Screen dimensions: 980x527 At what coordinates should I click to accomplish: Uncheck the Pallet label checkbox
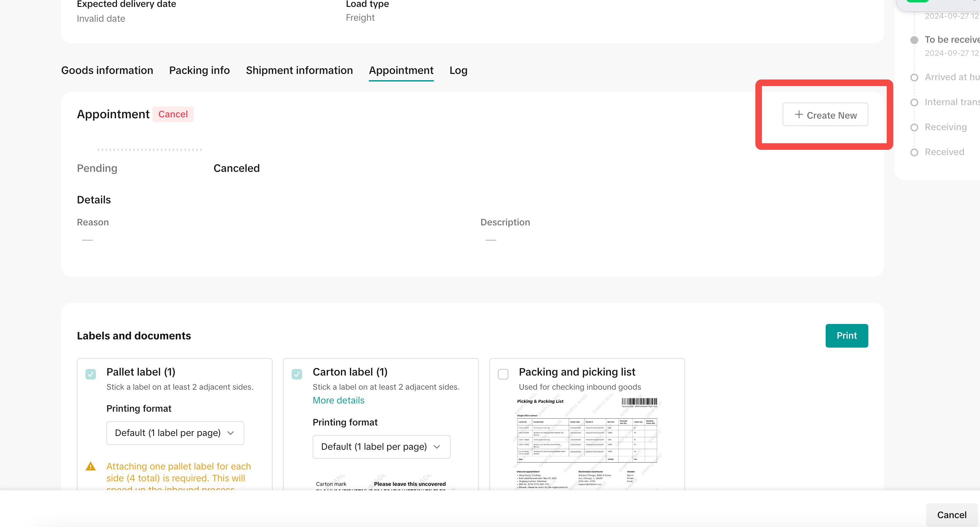(x=91, y=374)
